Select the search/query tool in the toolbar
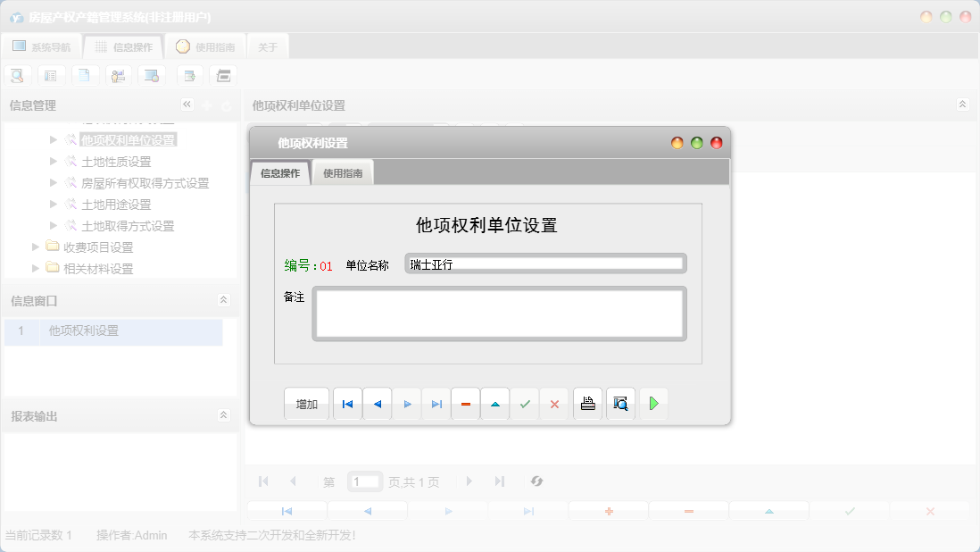980x552 pixels. coord(17,75)
